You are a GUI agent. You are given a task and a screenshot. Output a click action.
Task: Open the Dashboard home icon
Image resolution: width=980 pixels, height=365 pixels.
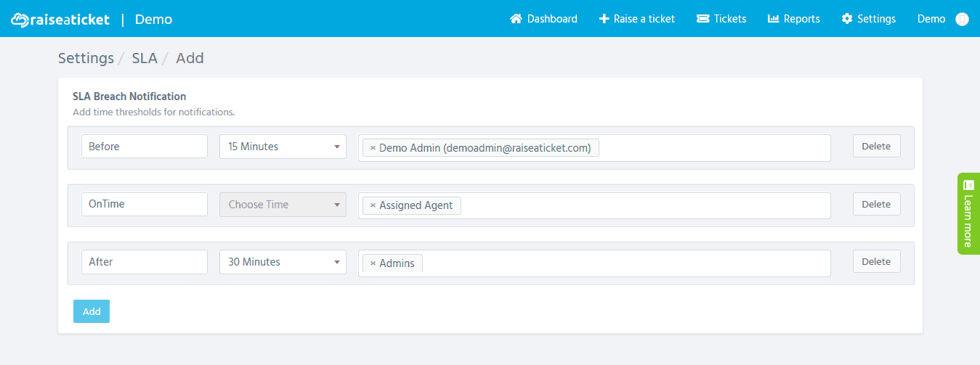coord(516,19)
